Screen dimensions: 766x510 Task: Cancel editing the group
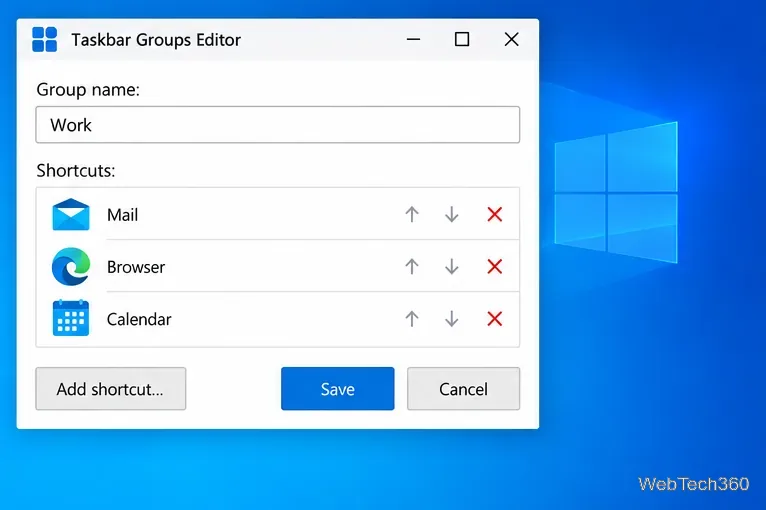click(x=464, y=389)
